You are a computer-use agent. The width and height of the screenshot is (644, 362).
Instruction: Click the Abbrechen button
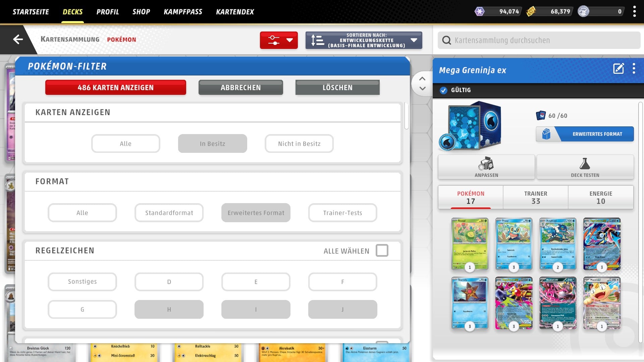click(240, 87)
